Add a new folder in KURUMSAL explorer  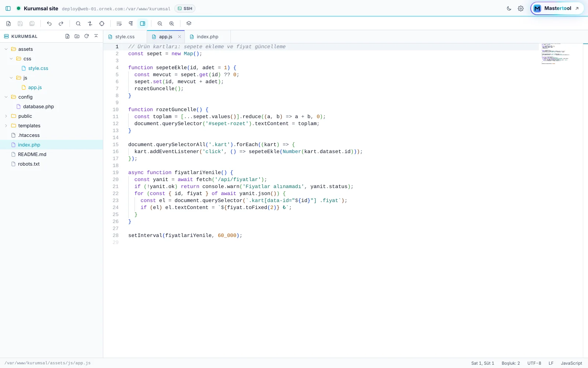point(77,36)
